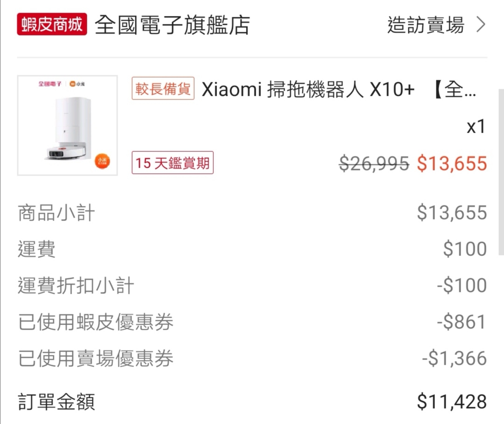The height and width of the screenshot is (424, 504).
Task: Tap the 造訪賣場 visit shop link
Action: [426, 25]
